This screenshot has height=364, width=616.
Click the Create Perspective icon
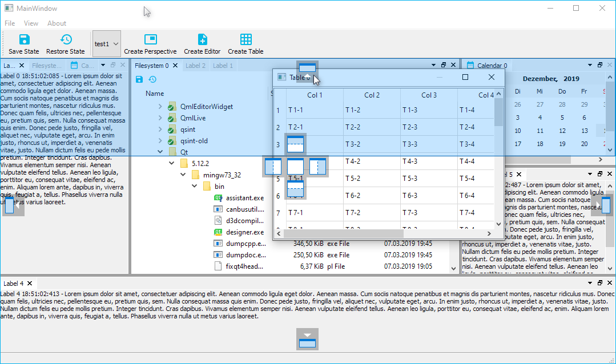tap(150, 40)
